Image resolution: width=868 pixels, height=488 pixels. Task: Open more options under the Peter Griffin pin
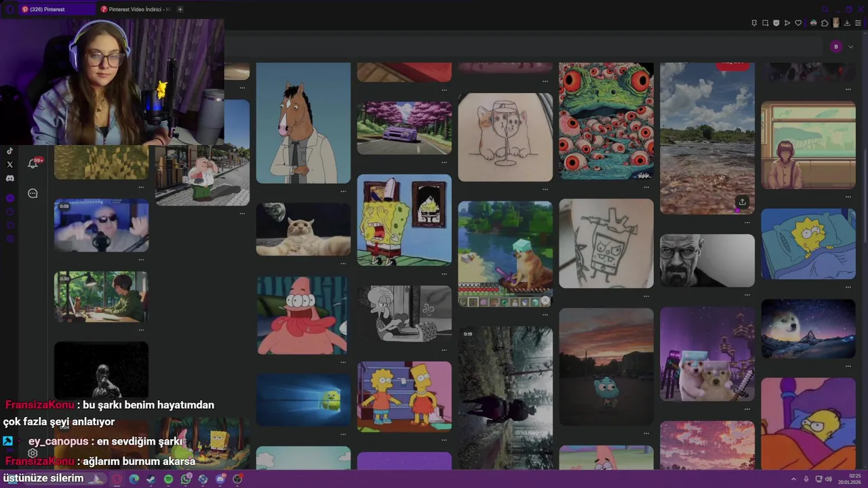point(243,213)
